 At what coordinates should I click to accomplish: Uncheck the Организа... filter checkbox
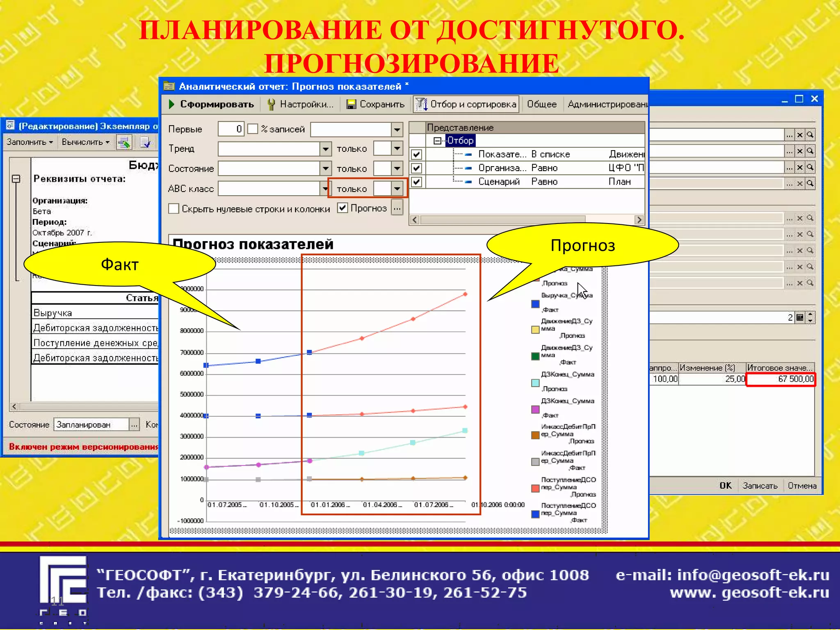[x=417, y=168]
